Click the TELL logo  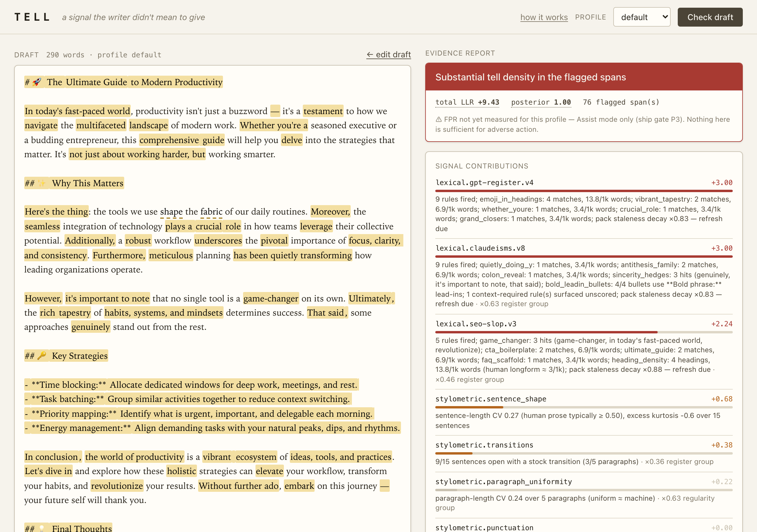32,17
